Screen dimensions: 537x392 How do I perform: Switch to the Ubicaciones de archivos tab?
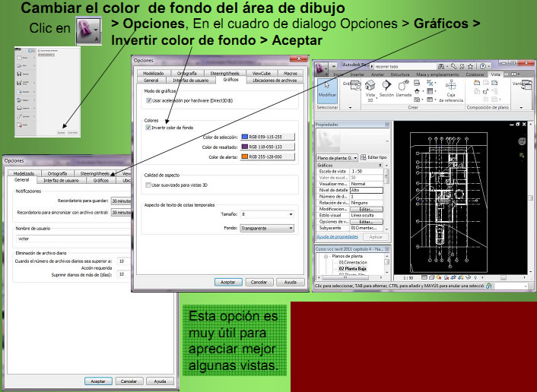click(x=275, y=79)
